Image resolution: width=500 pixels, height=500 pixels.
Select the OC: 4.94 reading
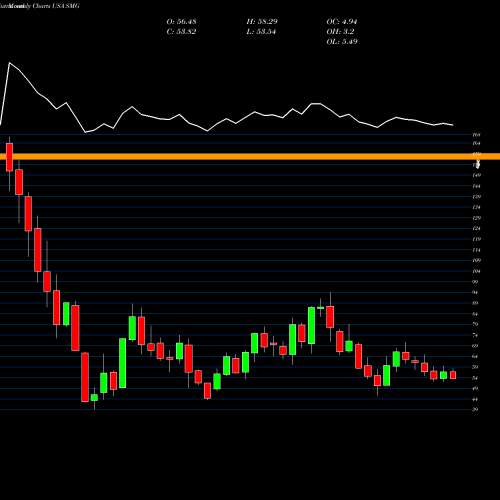(342, 22)
